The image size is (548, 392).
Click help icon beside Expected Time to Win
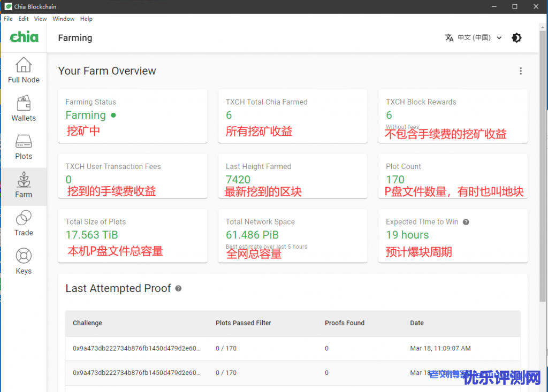(466, 222)
